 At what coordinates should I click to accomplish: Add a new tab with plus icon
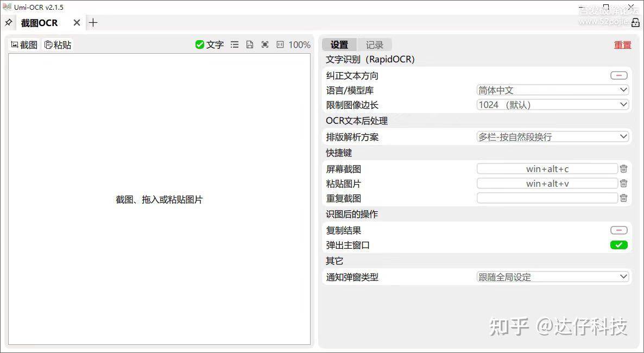[x=93, y=23]
